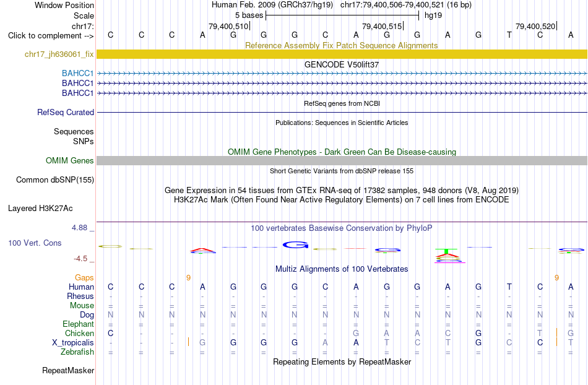
Task: Click the Scale label
Action: click(84, 15)
